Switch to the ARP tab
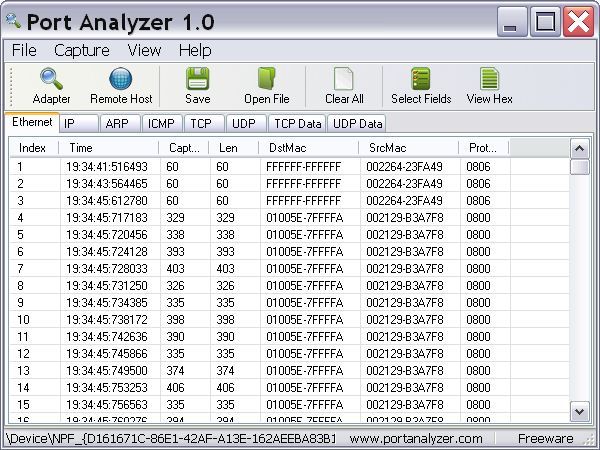Image resolution: width=600 pixels, height=450 pixels. tap(119, 124)
